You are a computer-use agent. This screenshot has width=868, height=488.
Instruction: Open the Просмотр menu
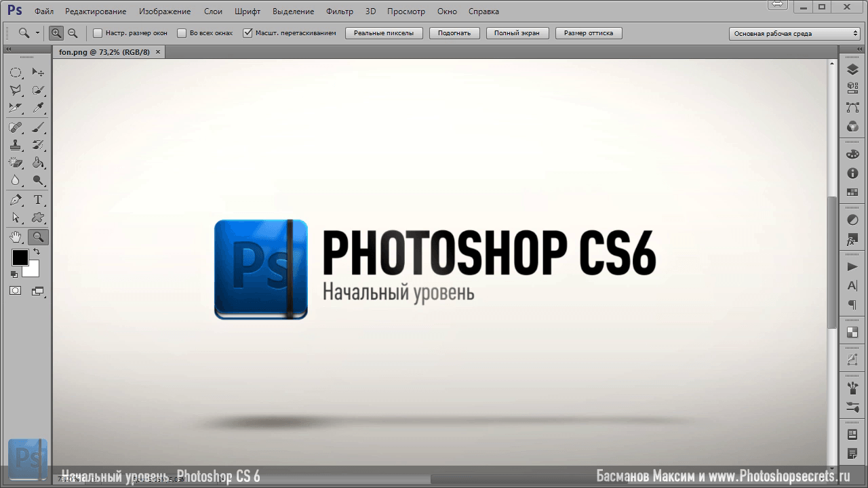tap(406, 12)
